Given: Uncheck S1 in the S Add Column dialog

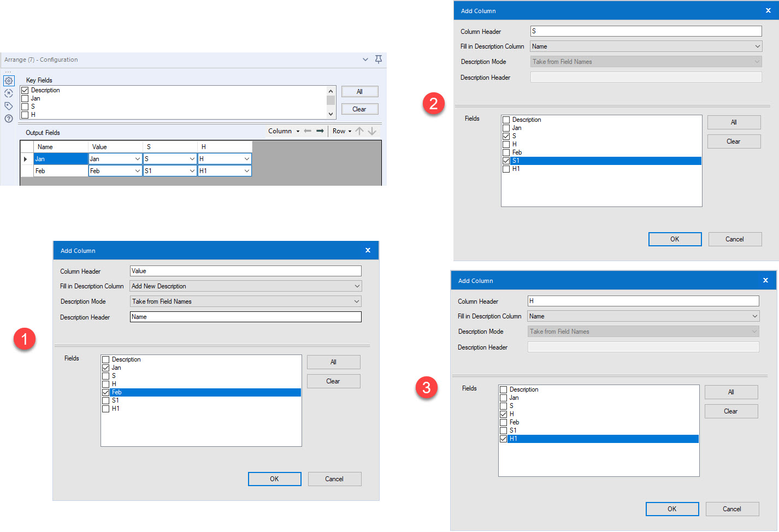Looking at the screenshot, I should click(506, 160).
